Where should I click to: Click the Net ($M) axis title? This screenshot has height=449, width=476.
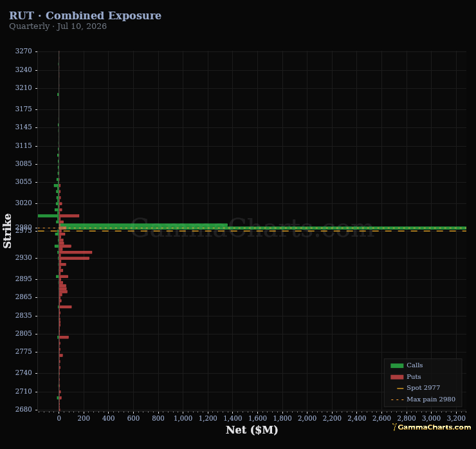[x=252, y=430]
